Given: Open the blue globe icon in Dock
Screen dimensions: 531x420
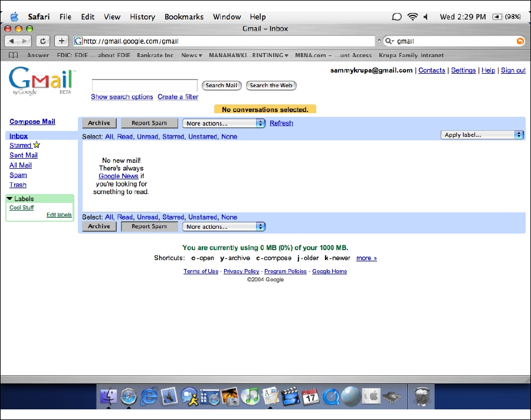Looking at the screenshot, I should pos(351,396).
